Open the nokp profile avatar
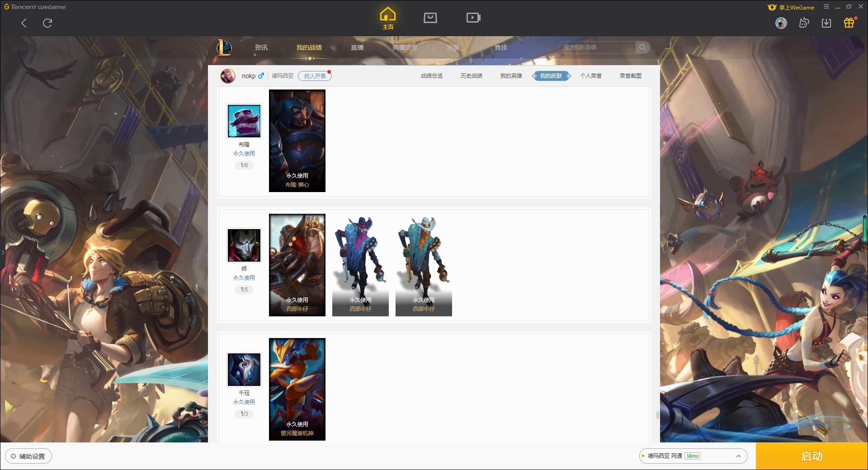Viewport: 868px width, 470px height. coord(228,76)
